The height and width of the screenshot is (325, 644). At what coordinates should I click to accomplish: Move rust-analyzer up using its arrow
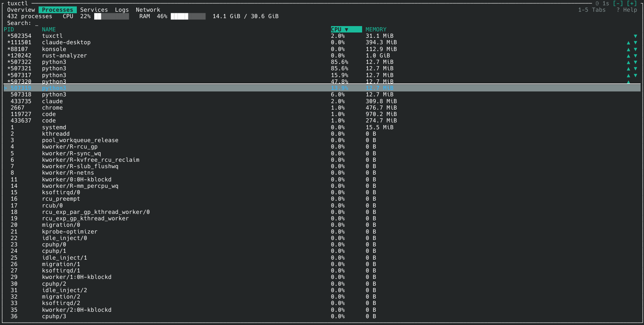pyautogui.click(x=628, y=56)
